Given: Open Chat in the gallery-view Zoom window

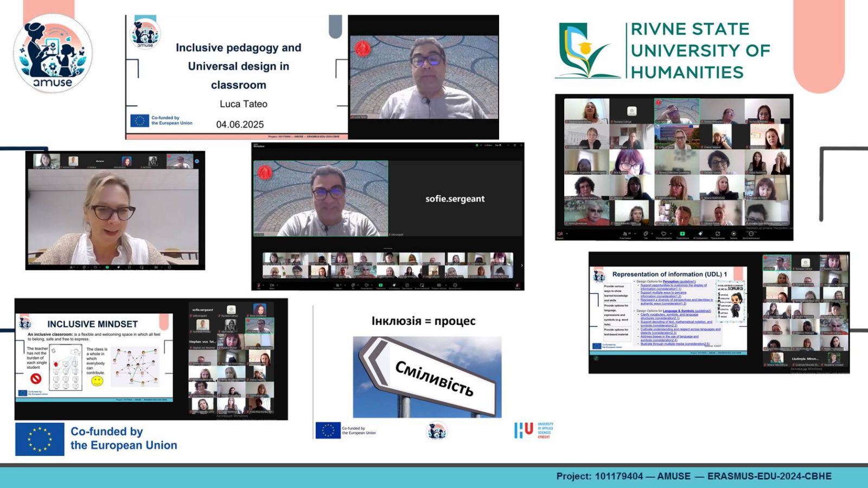Looking at the screenshot, I should (x=646, y=234).
